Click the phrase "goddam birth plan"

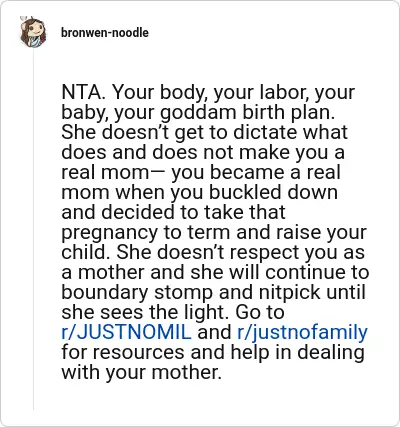click(x=247, y=113)
